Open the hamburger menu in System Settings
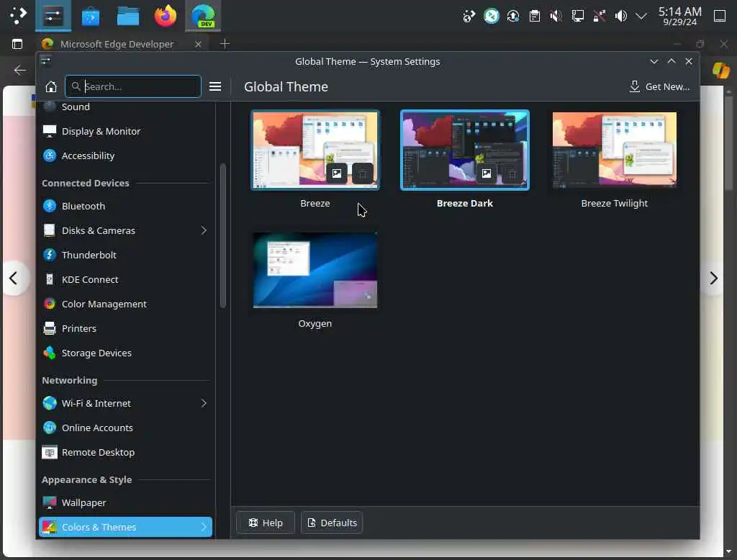Viewport: 737px width, 560px height. (x=215, y=86)
